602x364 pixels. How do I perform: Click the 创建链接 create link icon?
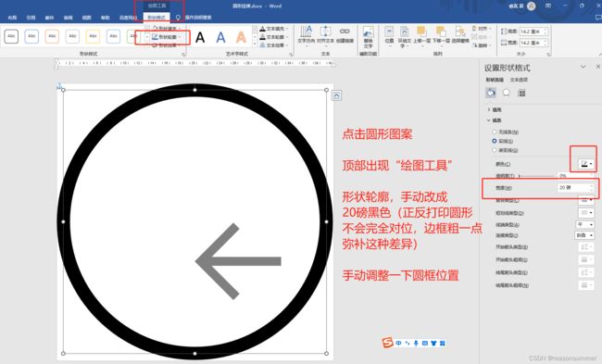(345, 34)
